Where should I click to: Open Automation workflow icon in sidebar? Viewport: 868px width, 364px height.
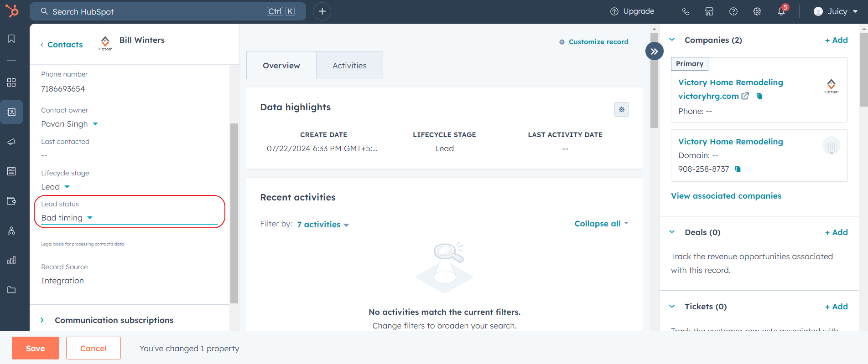[11, 231]
